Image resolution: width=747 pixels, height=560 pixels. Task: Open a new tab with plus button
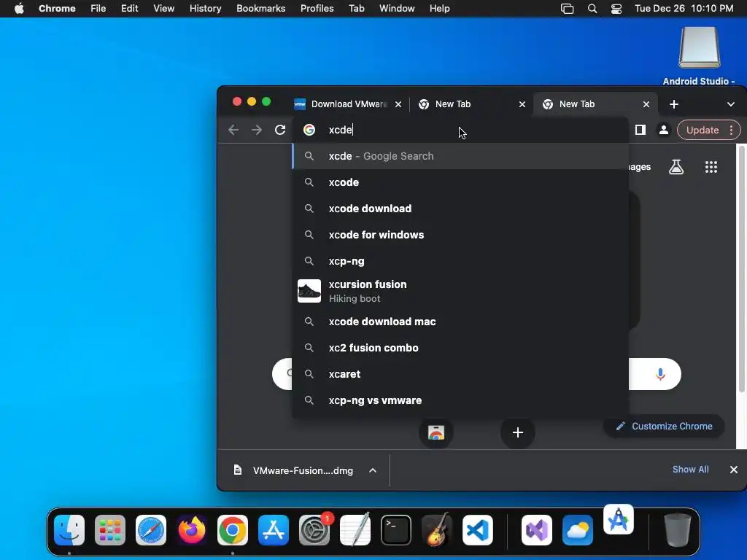(673, 104)
